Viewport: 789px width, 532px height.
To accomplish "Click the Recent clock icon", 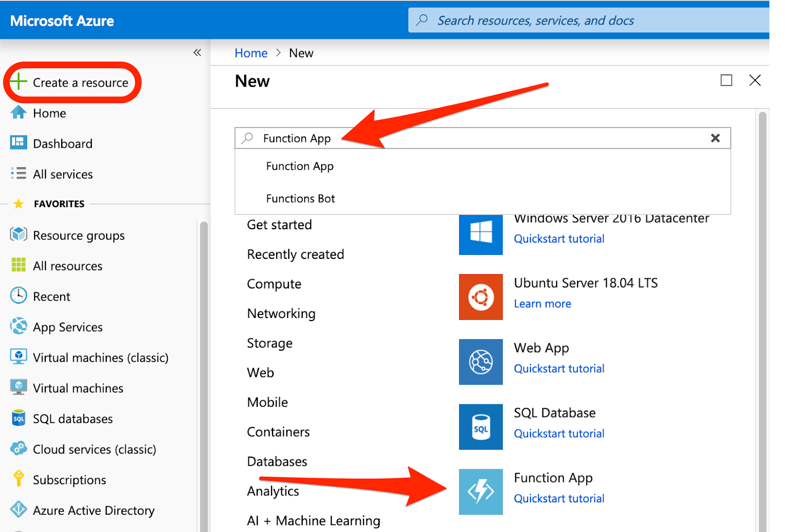I will click(x=19, y=296).
